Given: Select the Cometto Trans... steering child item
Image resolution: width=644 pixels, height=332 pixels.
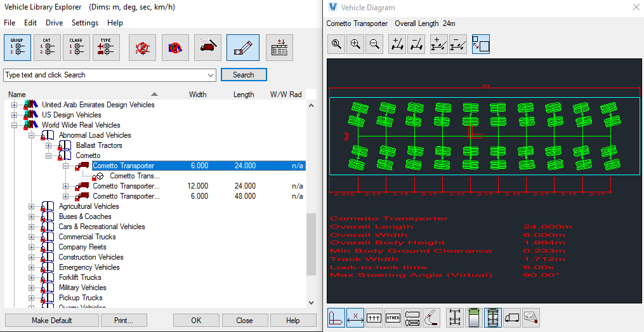Looking at the screenshot, I should coord(135,176).
